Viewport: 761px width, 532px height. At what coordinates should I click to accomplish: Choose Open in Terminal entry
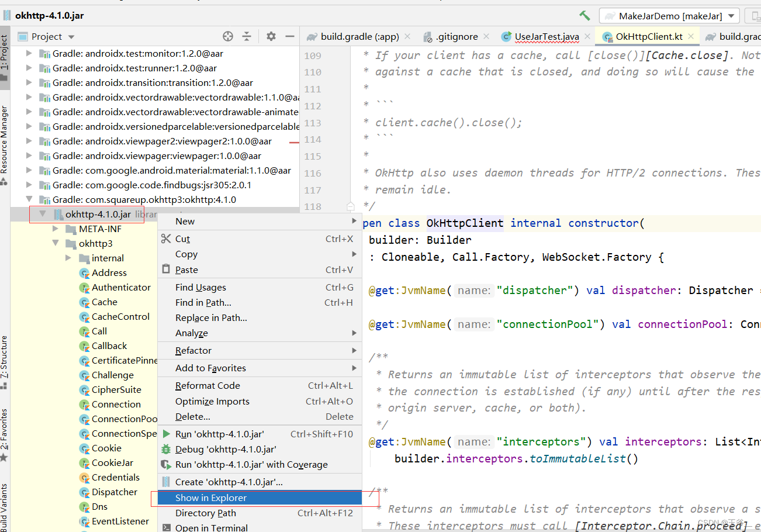click(x=260, y=527)
